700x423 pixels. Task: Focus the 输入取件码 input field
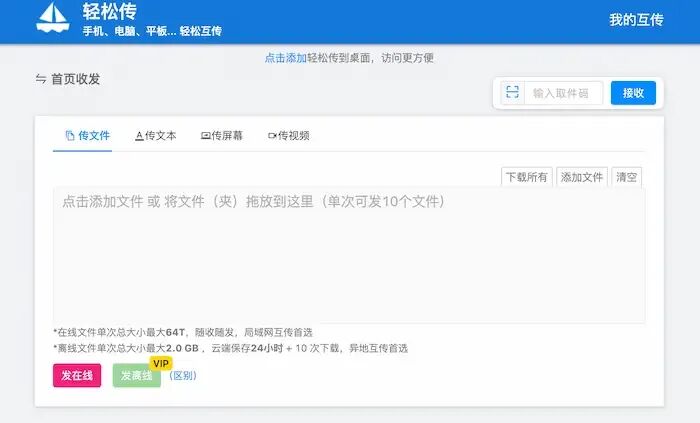(563, 93)
